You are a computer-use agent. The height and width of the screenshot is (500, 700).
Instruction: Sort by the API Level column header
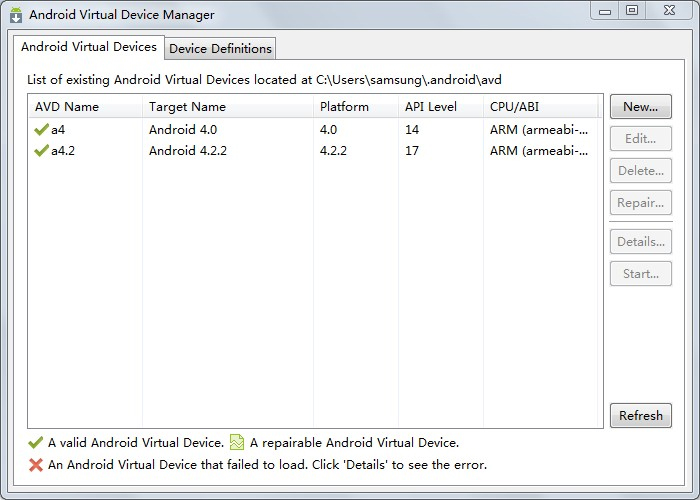click(x=441, y=107)
